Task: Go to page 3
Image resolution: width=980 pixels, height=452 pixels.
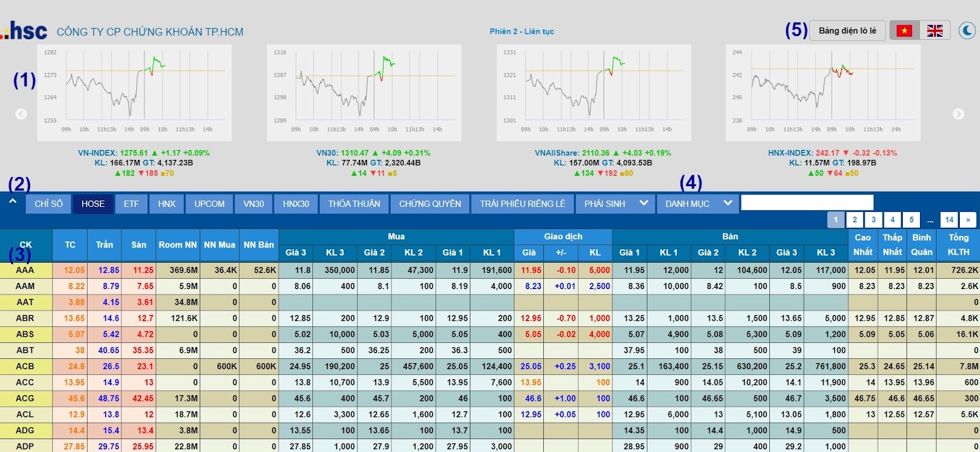Action: [x=873, y=220]
